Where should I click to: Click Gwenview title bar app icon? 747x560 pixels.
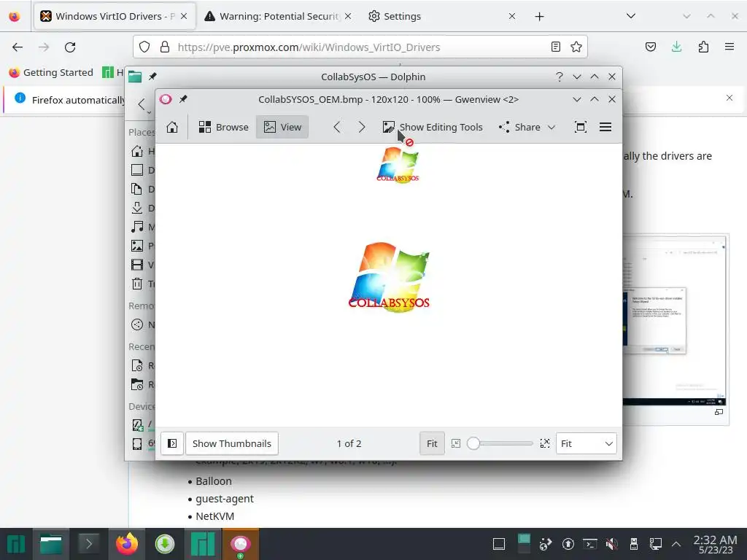[x=166, y=99]
